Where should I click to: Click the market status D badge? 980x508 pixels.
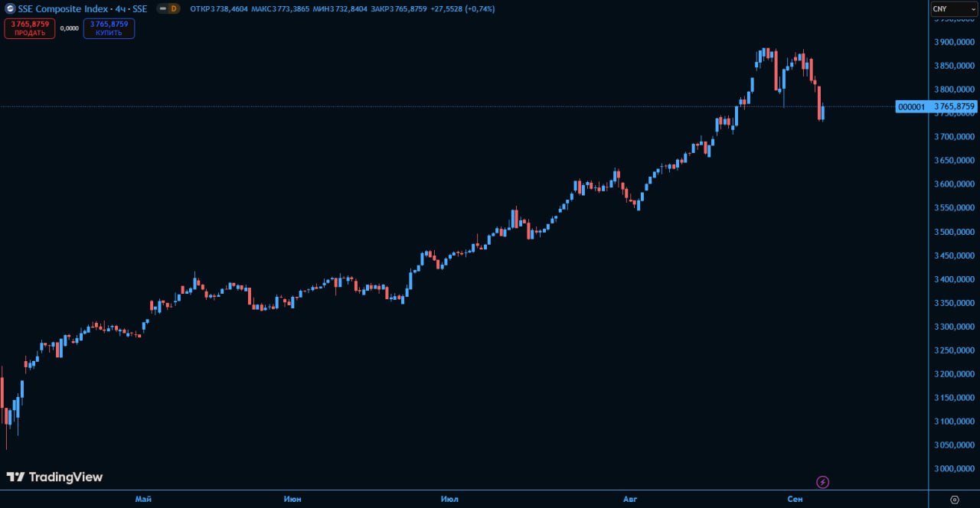tap(173, 8)
